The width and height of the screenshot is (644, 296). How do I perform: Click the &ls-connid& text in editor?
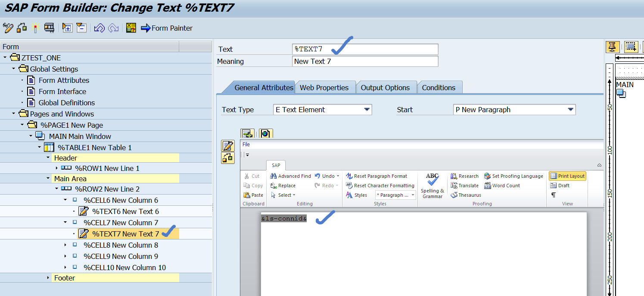click(284, 219)
